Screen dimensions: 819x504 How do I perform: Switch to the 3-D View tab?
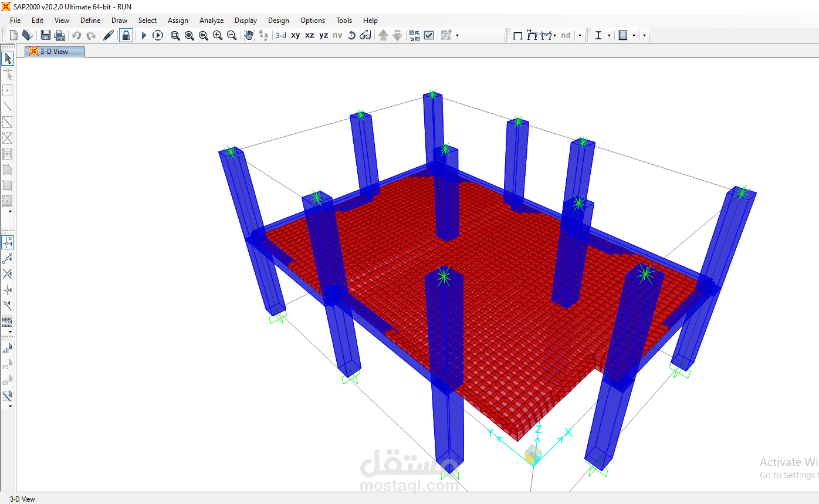(55, 52)
